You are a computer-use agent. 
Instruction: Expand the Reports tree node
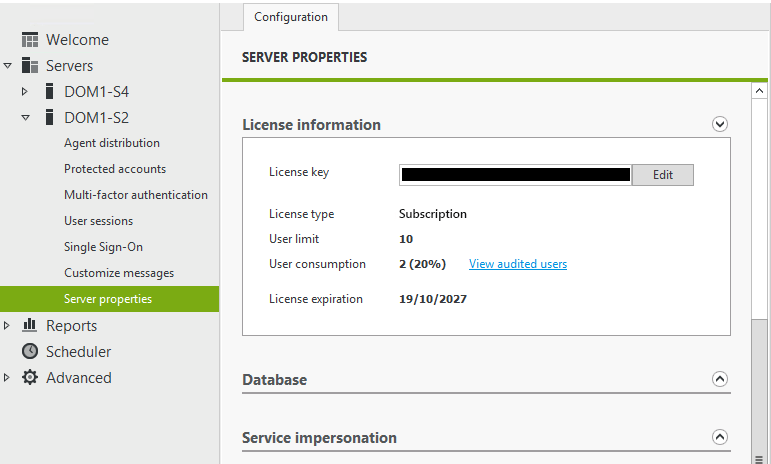(6, 325)
